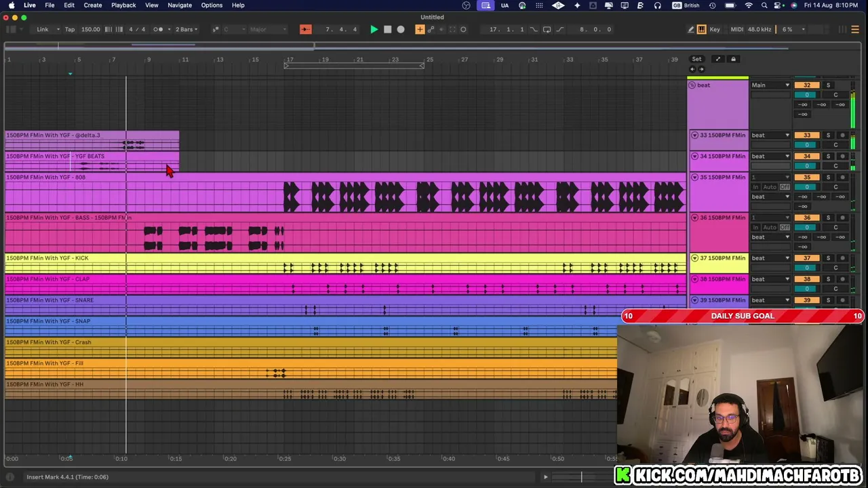868x488 pixels.
Task: Click the Tap tempo button
Action: click(x=70, y=29)
